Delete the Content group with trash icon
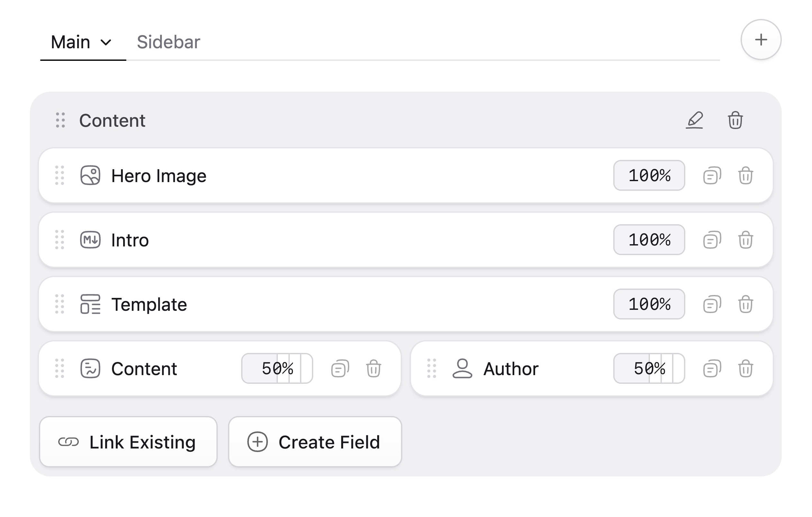The width and height of the screenshot is (812, 517). click(735, 120)
